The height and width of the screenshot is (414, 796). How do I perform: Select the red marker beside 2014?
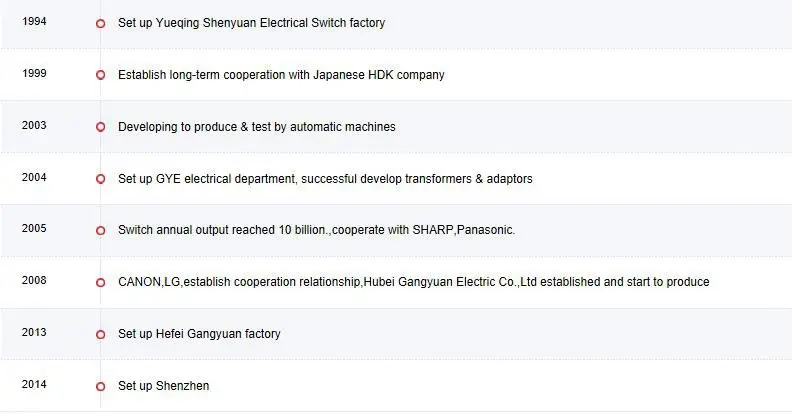[x=100, y=386]
